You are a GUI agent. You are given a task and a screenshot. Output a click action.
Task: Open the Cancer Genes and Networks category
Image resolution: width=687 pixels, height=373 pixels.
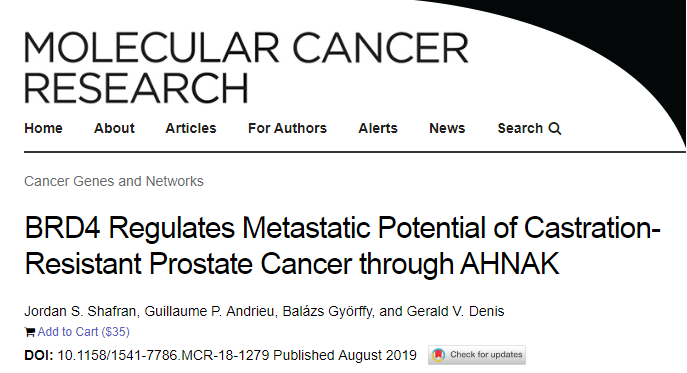[x=114, y=181]
